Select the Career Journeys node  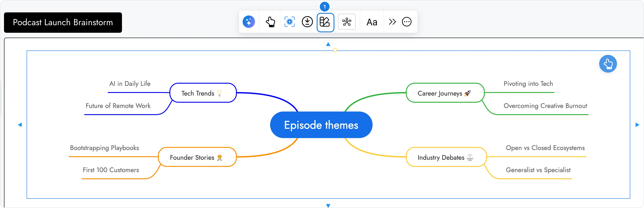tap(445, 93)
